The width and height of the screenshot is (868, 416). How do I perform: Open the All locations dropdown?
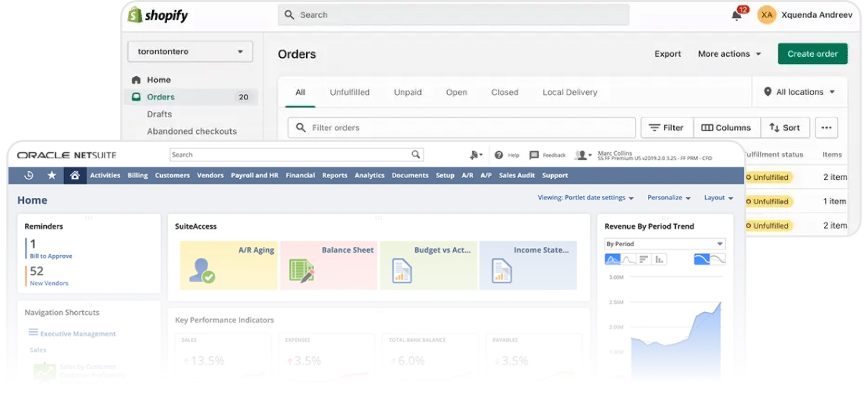800,92
